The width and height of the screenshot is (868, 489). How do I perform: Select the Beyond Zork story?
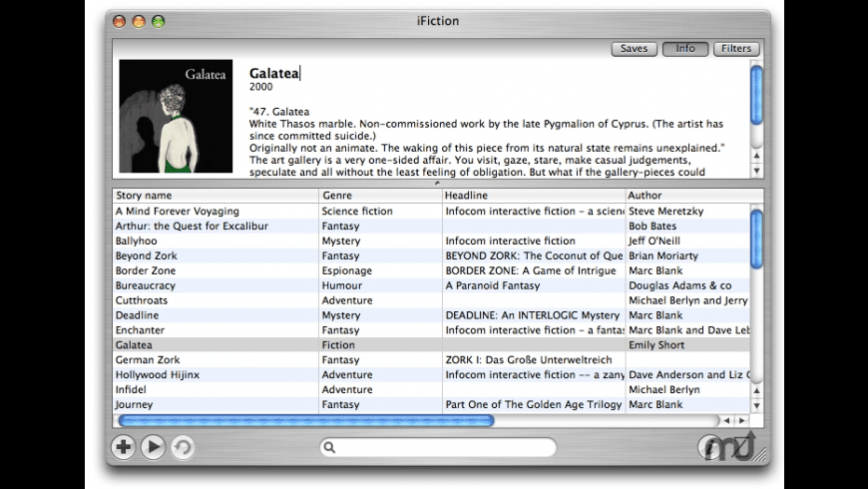point(432,255)
